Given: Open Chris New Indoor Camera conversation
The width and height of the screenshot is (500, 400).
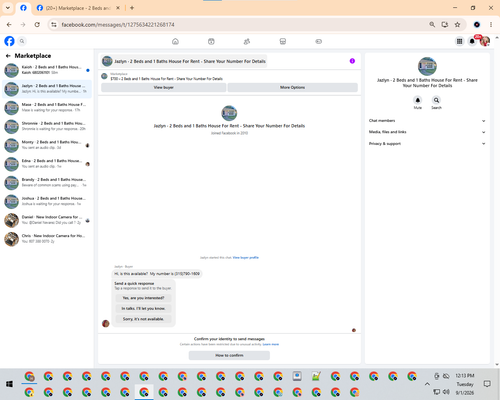Looking at the screenshot, I should click(x=47, y=239).
